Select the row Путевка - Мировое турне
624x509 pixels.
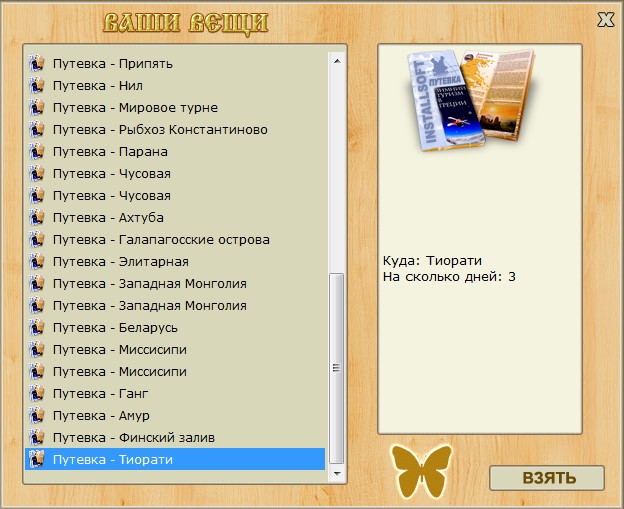coord(175,107)
